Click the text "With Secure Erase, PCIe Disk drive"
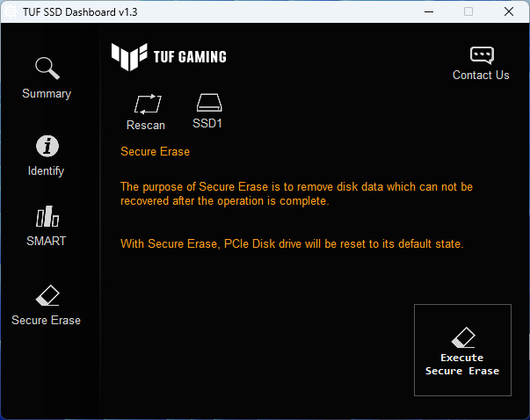530x420 pixels. pyautogui.click(x=211, y=243)
